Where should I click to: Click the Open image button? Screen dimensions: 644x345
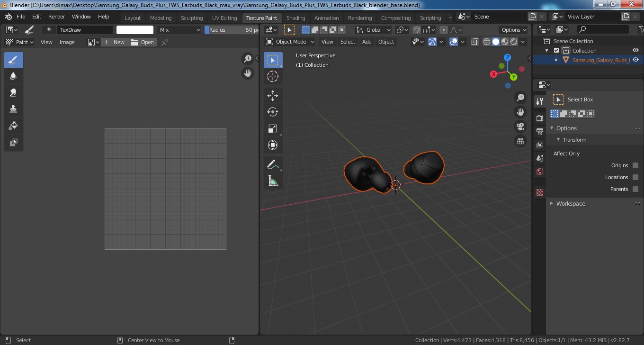143,42
